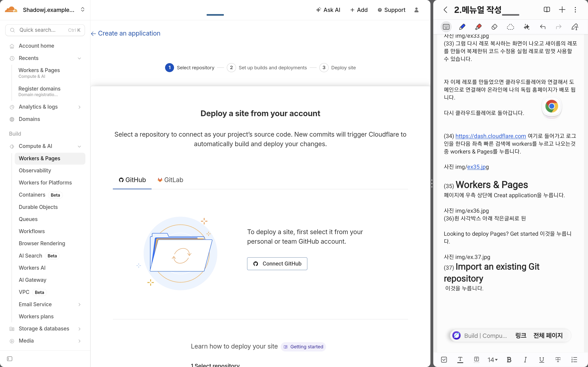Choose the eraser tool in notes
588x367 pixels.
click(x=494, y=27)
